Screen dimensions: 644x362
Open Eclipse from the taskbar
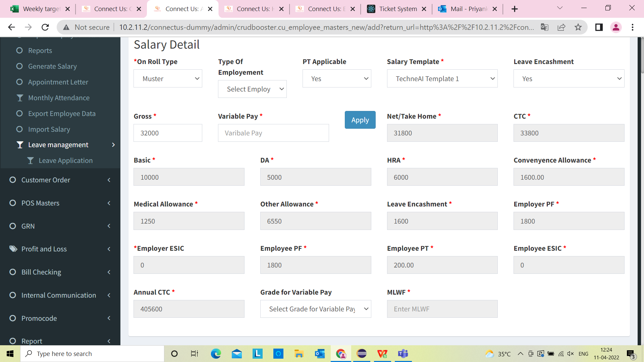click(362, 354)
